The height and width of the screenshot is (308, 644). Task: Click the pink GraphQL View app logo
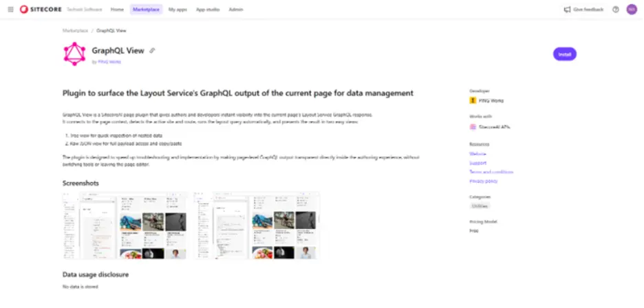74,54
